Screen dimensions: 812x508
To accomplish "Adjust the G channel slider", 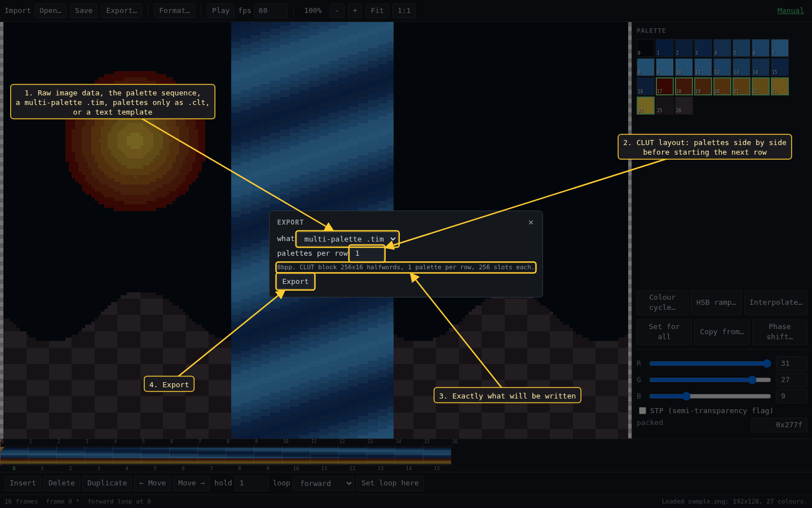I will coord(710,380).
